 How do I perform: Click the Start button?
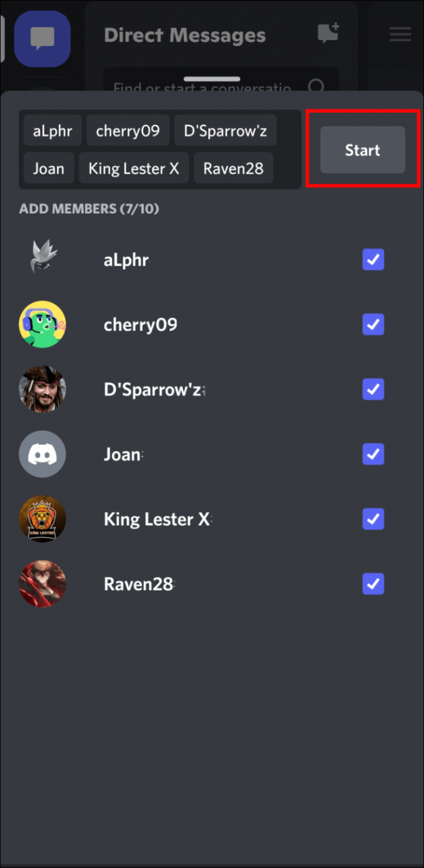point(362,150)
